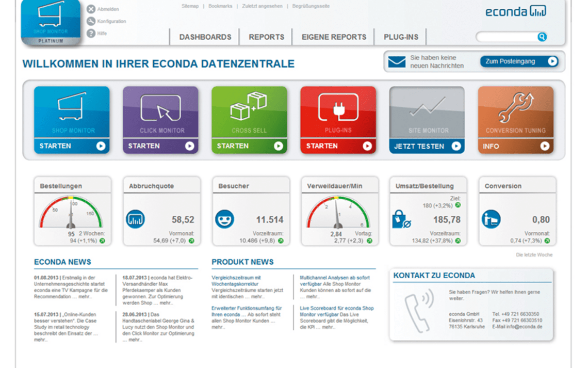588x368 pixels.
Task: Click the telephone contact icon
Action: point(419,310)
